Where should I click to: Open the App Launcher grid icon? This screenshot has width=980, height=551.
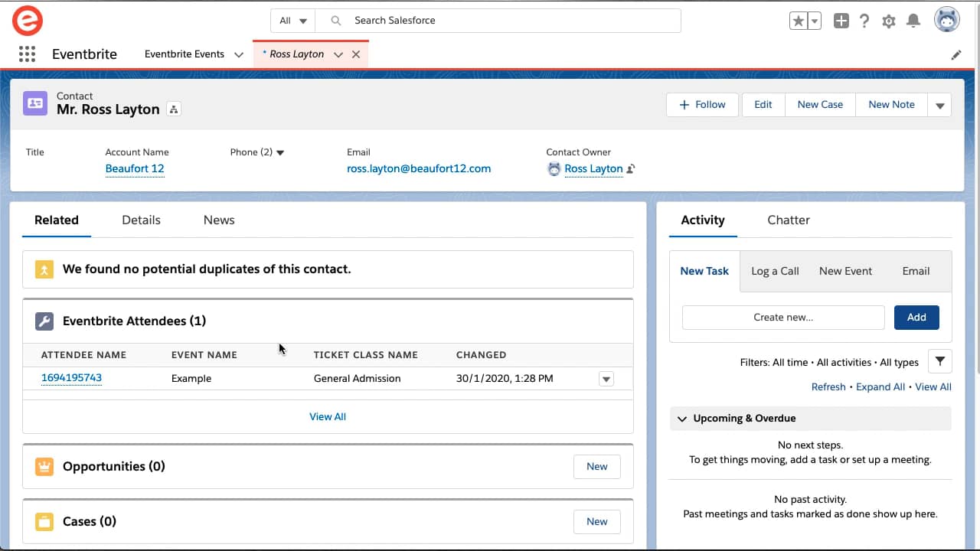(27, 54)
